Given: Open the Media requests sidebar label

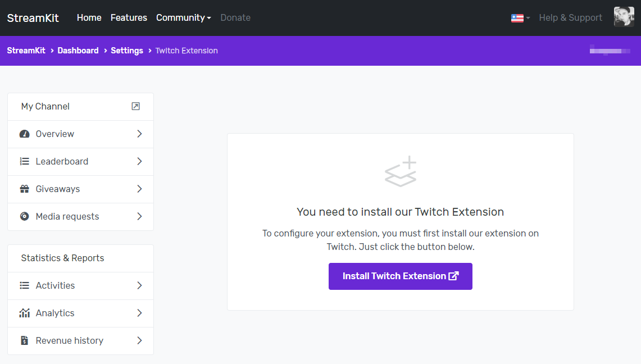Looking at the screenshot, I should coord(67,216).
